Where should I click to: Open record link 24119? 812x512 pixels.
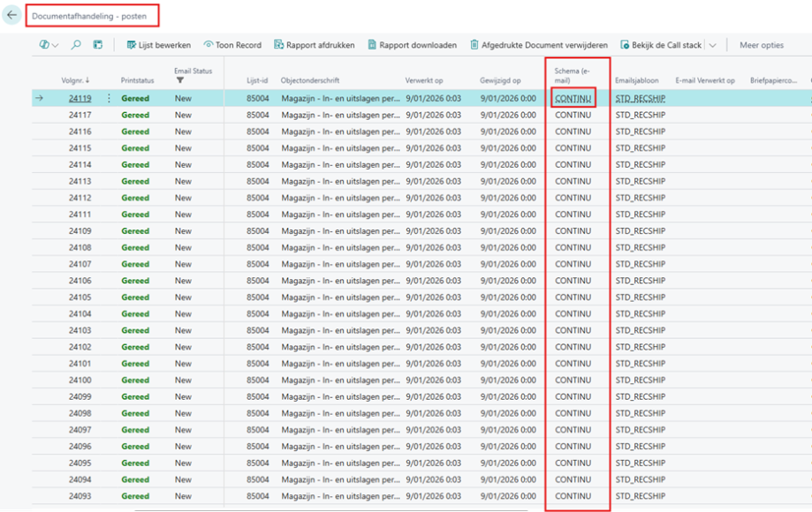pos(80,99)
